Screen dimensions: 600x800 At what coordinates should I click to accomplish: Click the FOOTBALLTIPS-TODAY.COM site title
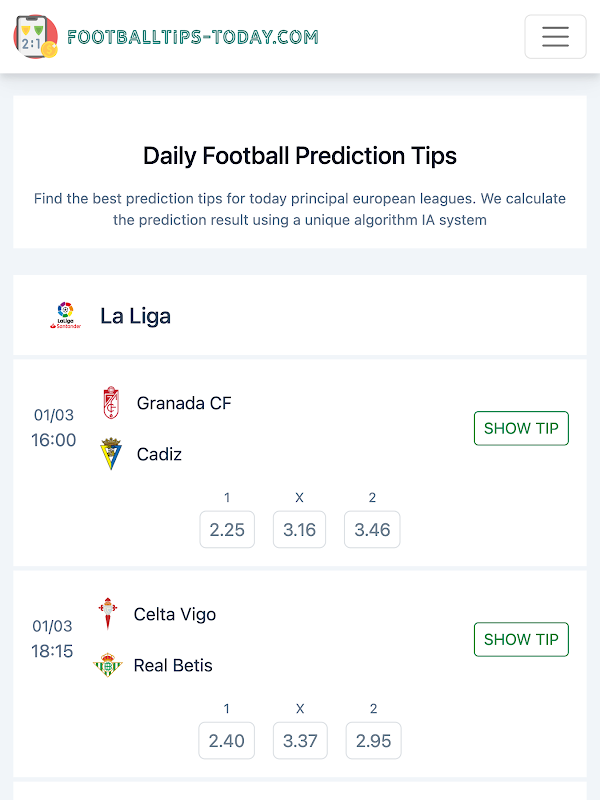coord(192,38)
